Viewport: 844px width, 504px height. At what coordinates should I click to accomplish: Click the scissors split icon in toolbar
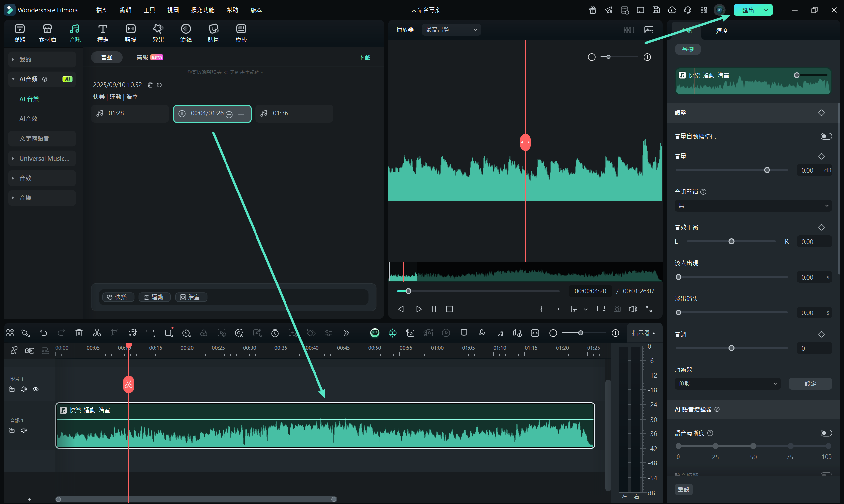[x=97, y=333]
